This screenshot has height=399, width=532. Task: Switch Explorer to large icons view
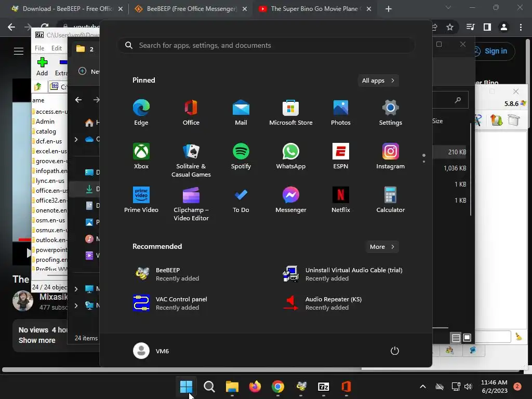click(x=467, y=338)
